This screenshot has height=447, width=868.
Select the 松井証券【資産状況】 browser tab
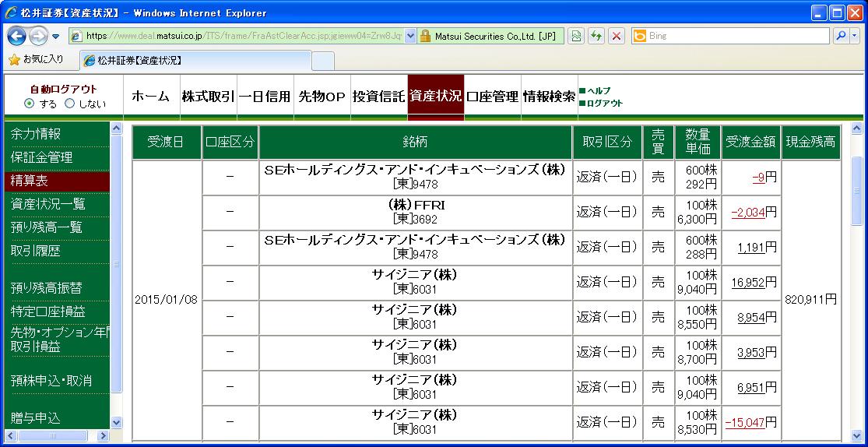[x=196, y=61]
